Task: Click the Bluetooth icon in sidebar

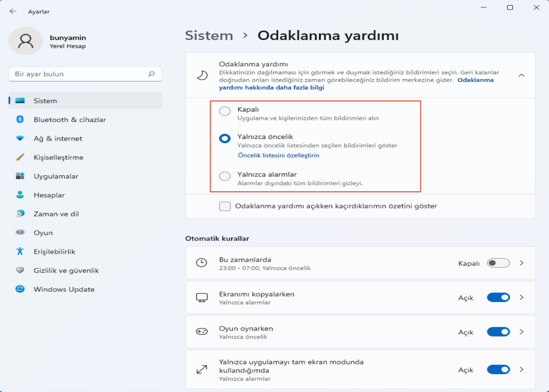Action: [x=20, y=119]
